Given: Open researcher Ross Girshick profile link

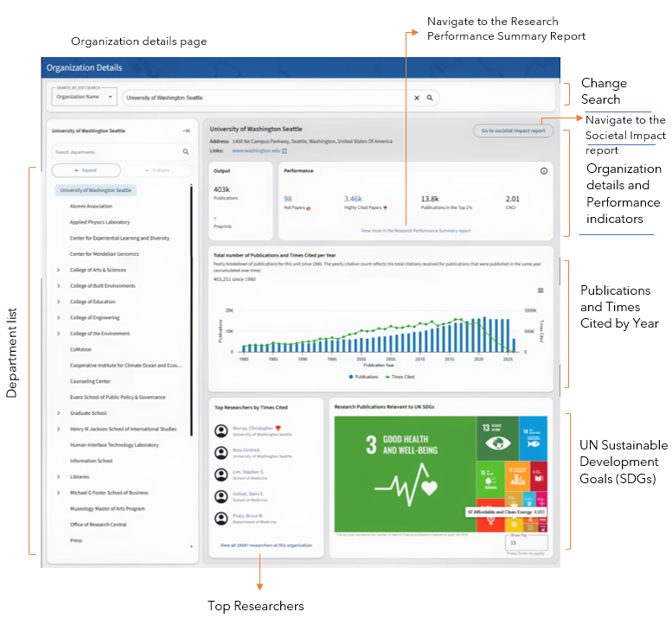Looking at the screenshot, I should [246, 449].
